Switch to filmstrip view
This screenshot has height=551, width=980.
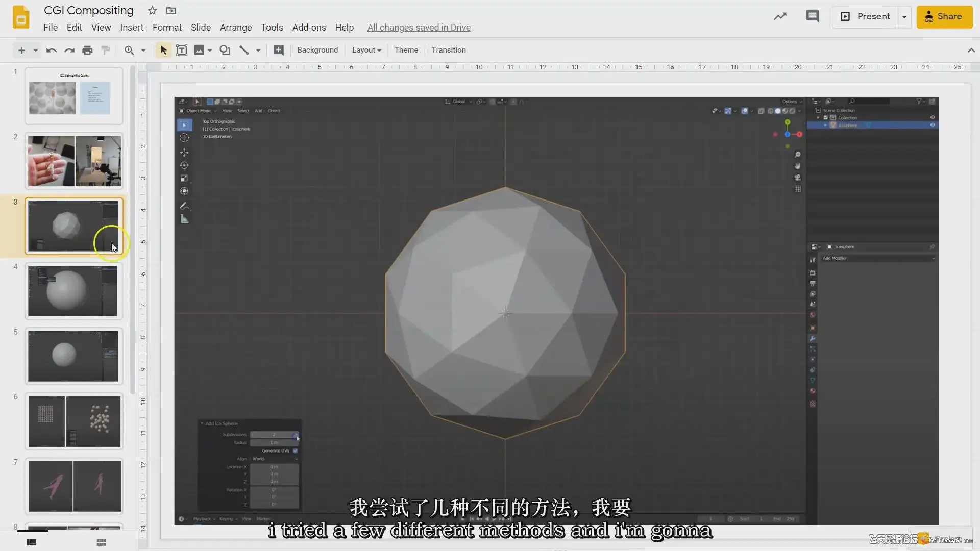(x=32, y=542)
